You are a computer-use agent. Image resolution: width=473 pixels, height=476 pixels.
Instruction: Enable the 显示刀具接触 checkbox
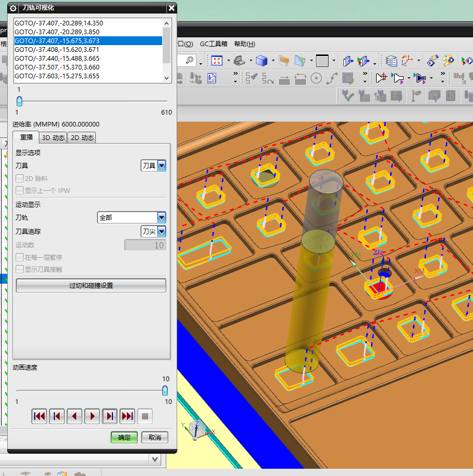(x=20, y=269)
